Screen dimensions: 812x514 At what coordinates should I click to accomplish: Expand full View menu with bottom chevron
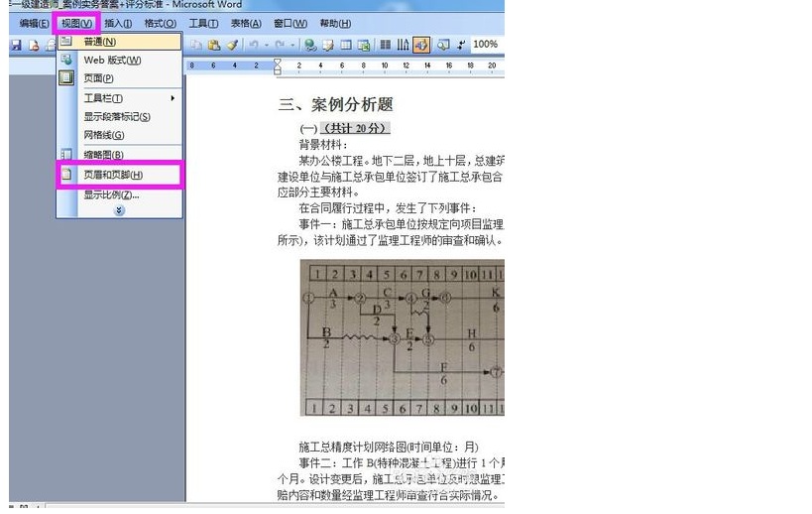[119, 210]
